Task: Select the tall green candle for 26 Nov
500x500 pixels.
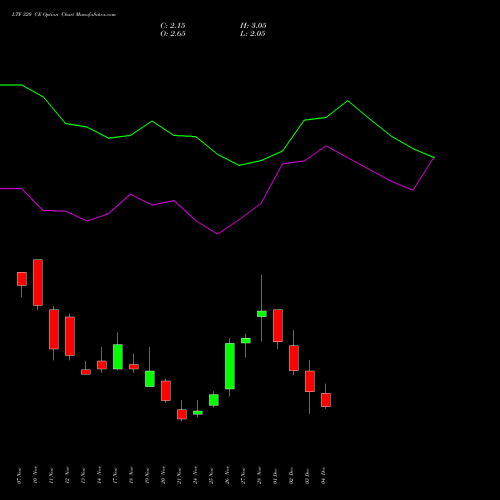Action: [230, 366]
